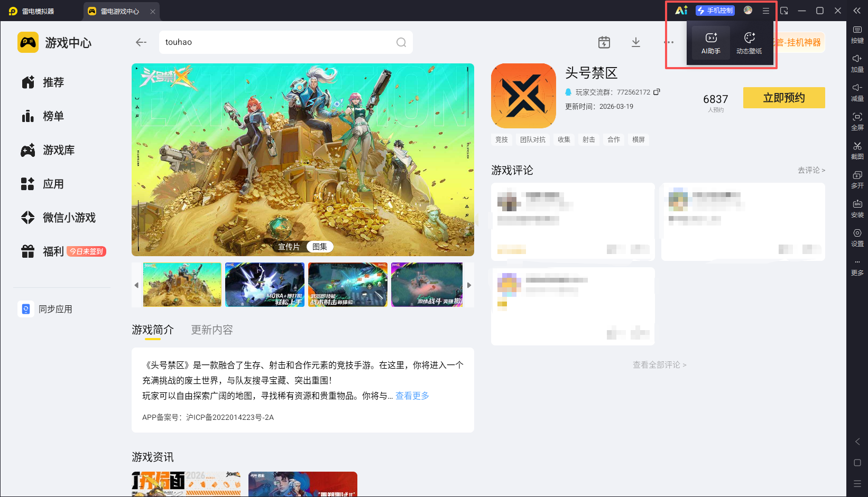Viewport: 868px width, 497px height.
Task: Open the reservation calendar icon
Action: [x=604, y=42]
